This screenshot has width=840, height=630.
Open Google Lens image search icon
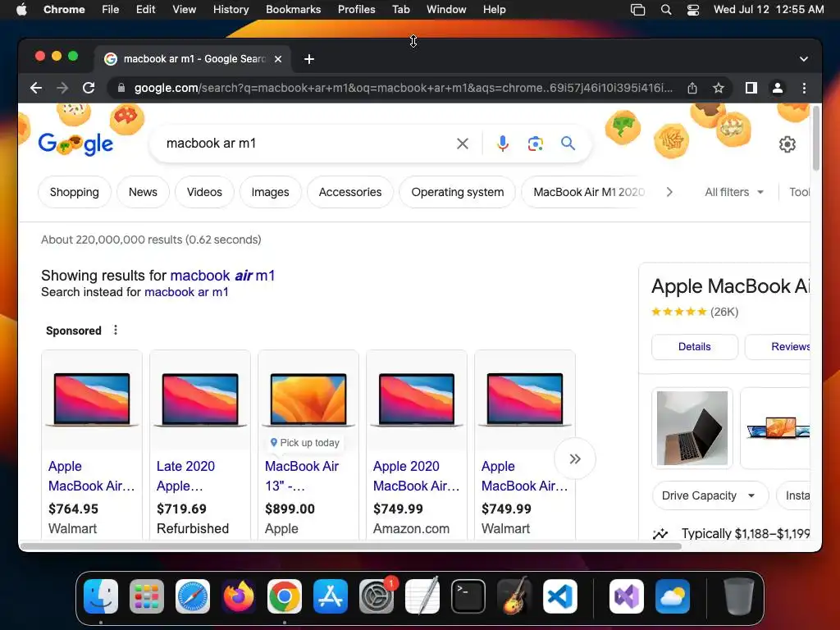coord(535,143)
